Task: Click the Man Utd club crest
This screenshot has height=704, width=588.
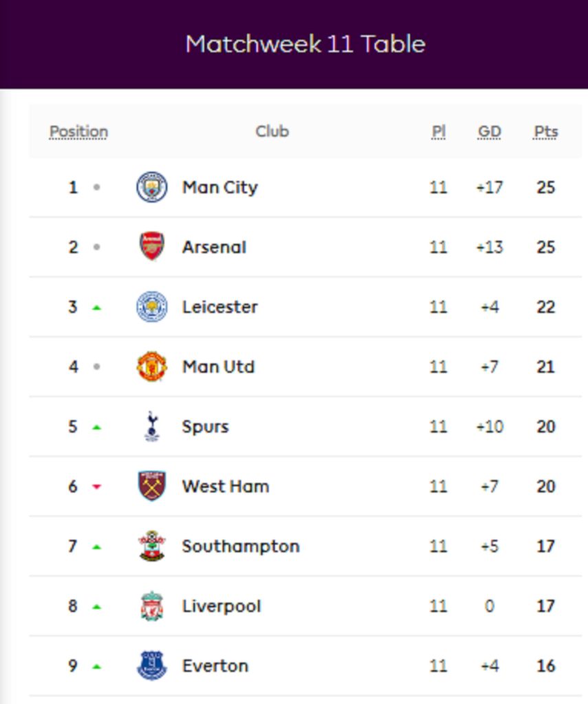Action: tap(152, 366)
